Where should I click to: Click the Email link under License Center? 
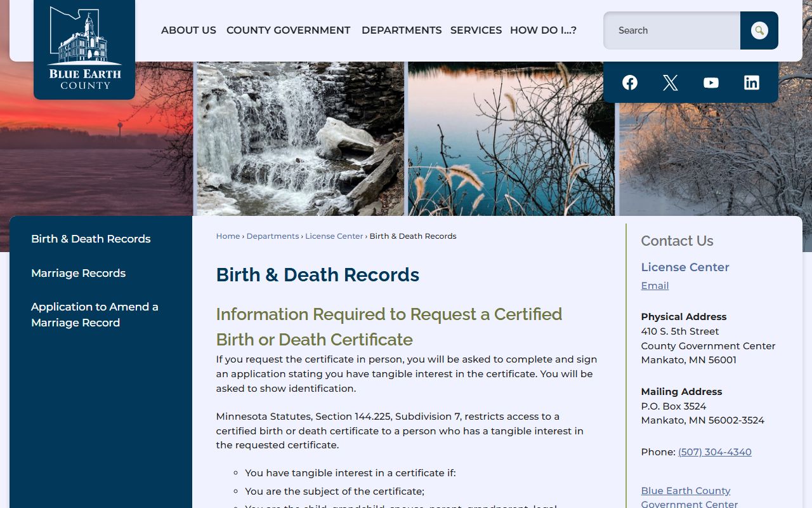click(655, 286)
